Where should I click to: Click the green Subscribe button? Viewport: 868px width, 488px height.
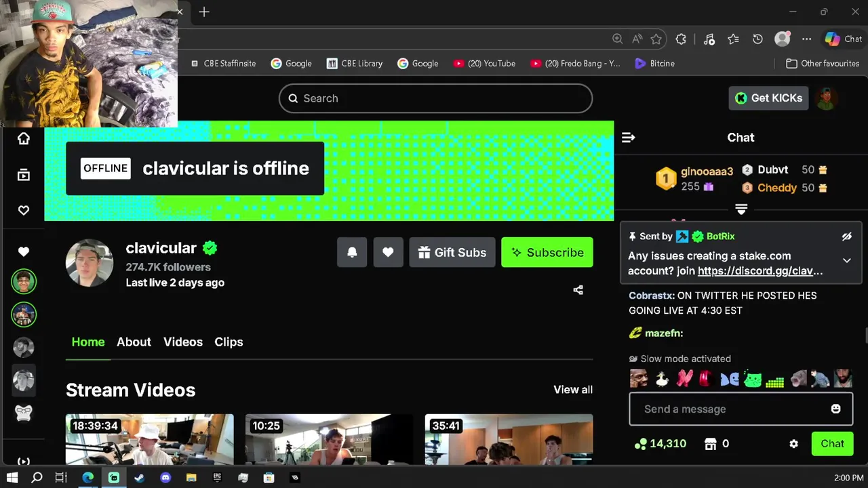[x=547, y=252]
